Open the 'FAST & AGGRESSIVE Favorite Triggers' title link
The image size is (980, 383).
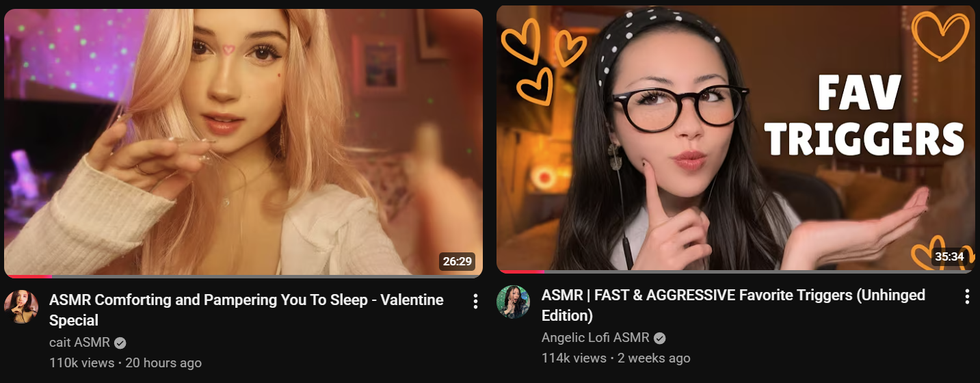733,305
